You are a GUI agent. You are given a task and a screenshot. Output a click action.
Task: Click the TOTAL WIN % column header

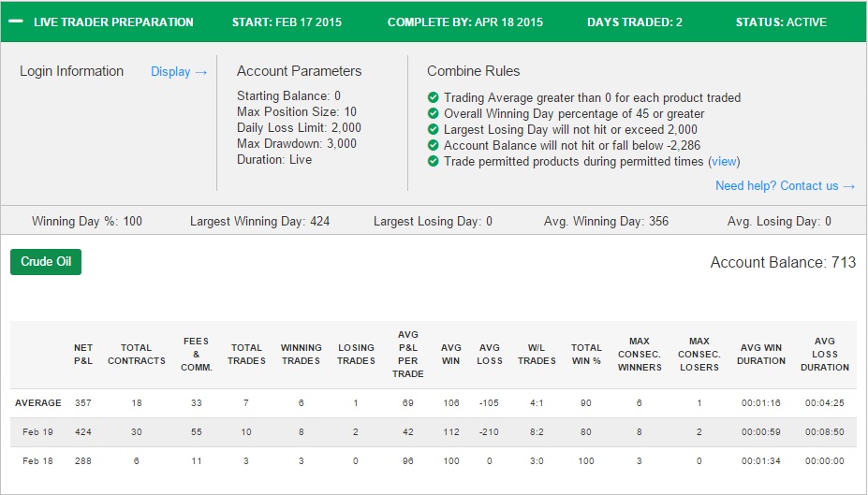point(586,355)
